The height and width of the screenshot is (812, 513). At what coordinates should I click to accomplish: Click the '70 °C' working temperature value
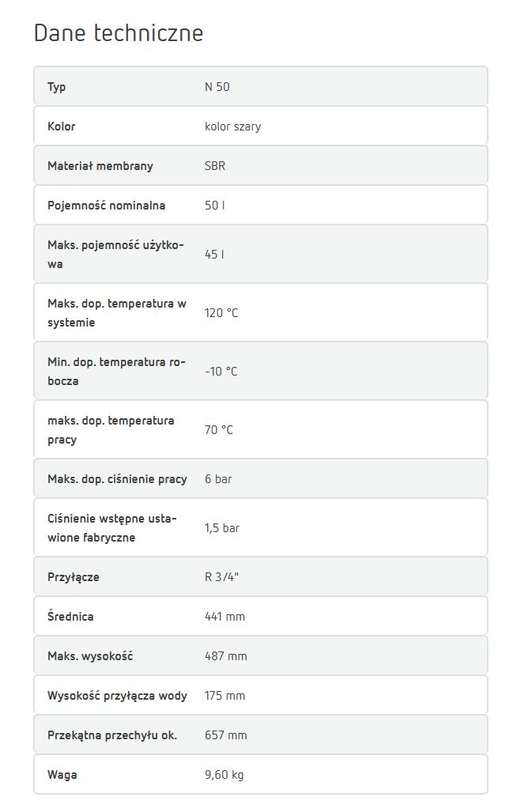point(218,430)
